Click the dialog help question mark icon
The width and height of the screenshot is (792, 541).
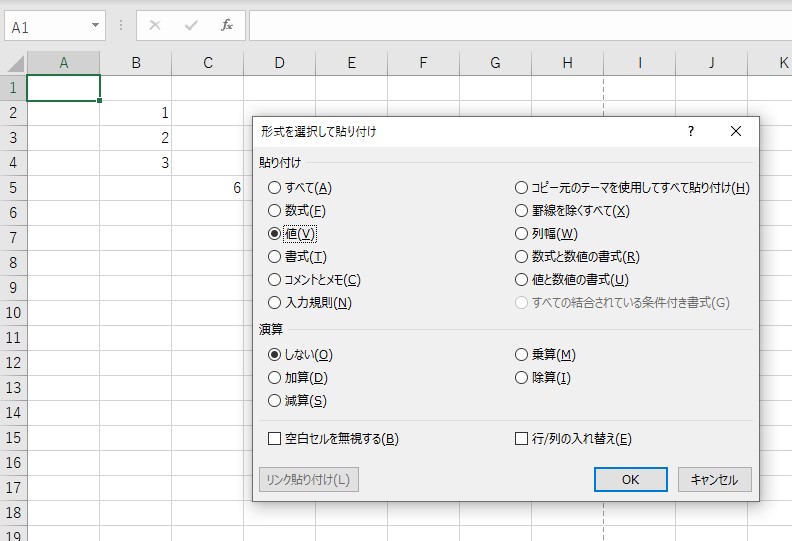point(690,131)
